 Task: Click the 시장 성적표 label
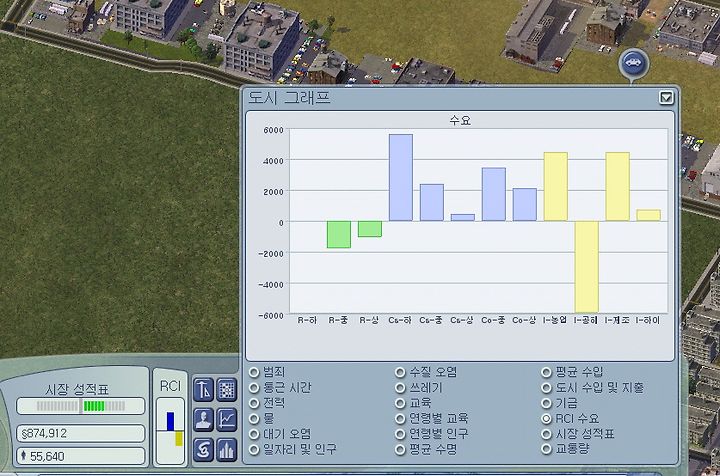tap(77, 390)
